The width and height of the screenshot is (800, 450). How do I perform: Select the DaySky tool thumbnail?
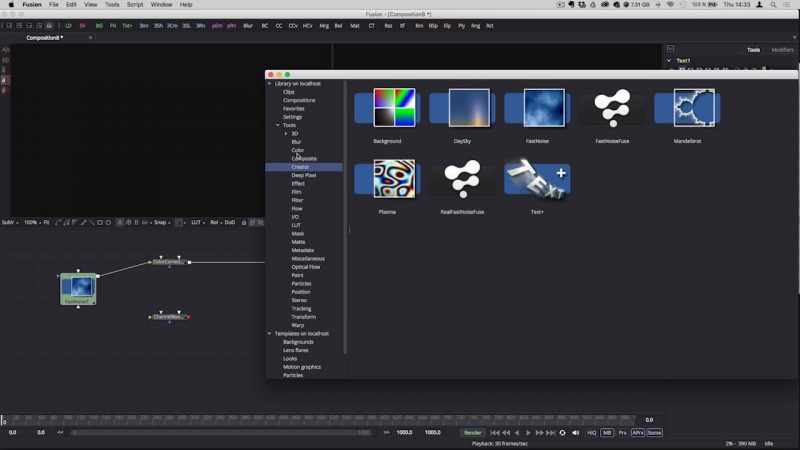(462, 108)
